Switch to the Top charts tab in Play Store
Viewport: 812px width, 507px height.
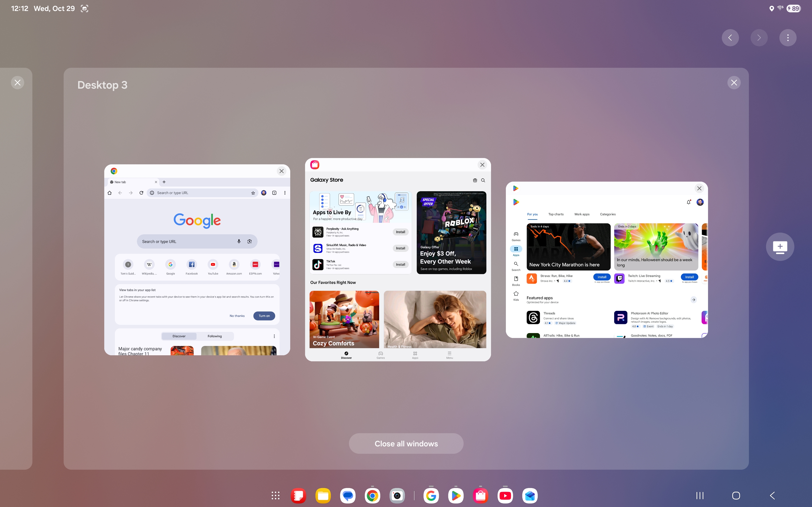coord(556,214)
